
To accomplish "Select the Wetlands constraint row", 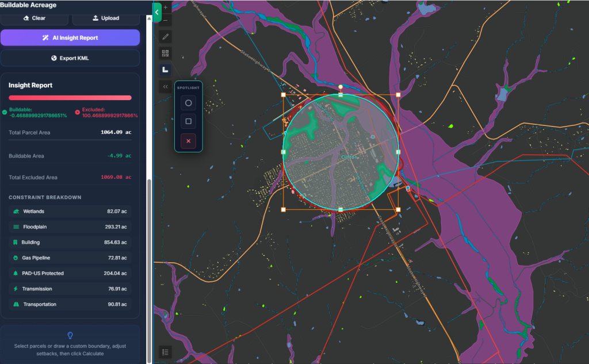I will [70, 211].
